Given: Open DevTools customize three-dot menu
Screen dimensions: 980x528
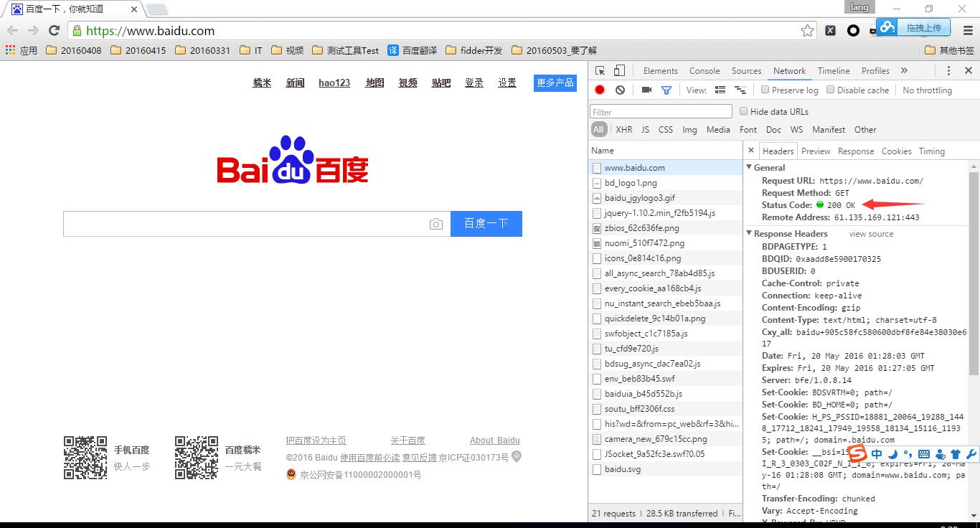Looking at the screenshot, I should tap(948, 70).
